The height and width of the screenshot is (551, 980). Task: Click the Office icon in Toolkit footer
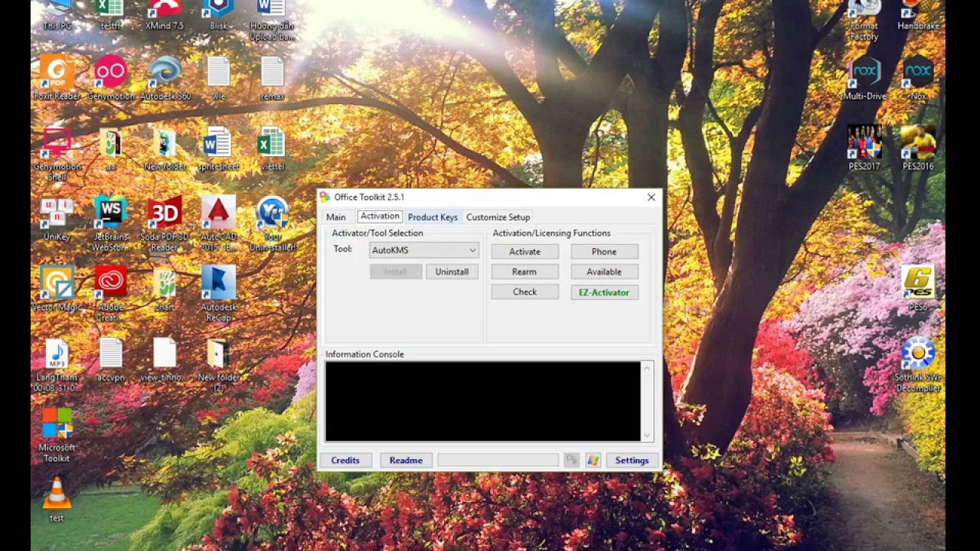571,460
